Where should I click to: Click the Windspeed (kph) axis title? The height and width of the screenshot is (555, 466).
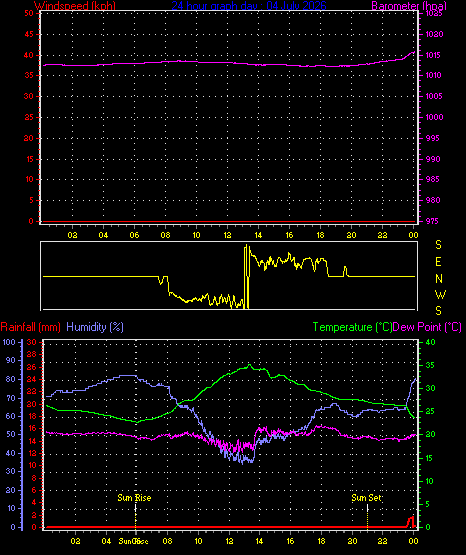[x=75, y=6]
